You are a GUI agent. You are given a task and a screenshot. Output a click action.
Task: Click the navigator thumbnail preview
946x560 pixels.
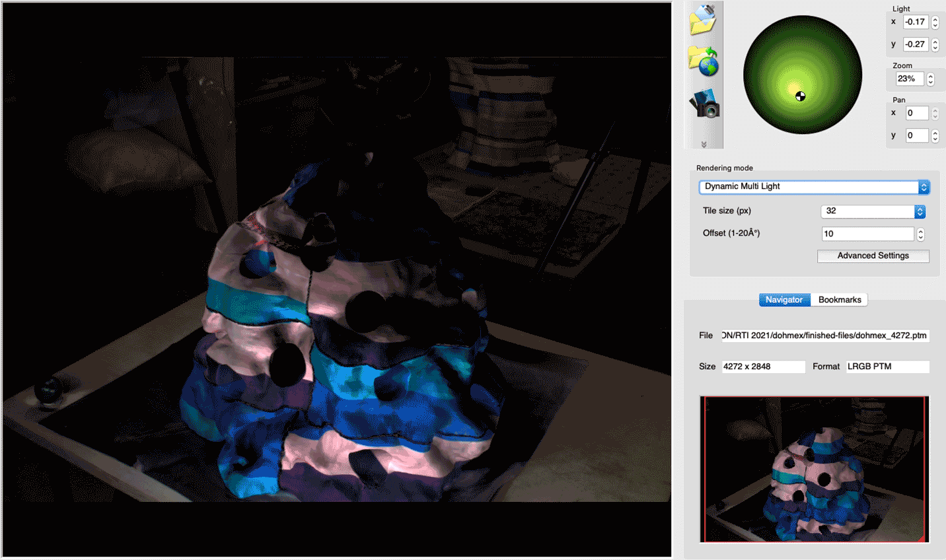pyautogui.click(x=815, y=469)
